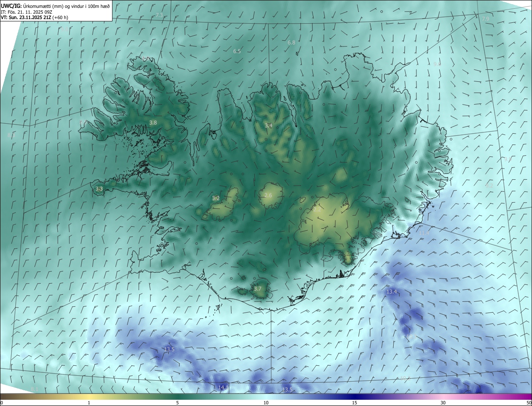
Task: Select the 2.2 value label on the large glacier
Action: [x=317, y=210]
